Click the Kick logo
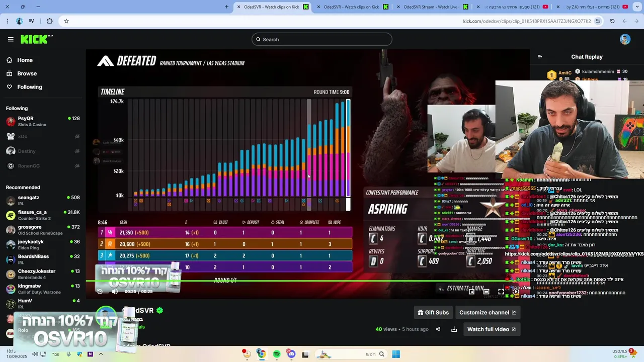644x362 pixels. [36, 39]
